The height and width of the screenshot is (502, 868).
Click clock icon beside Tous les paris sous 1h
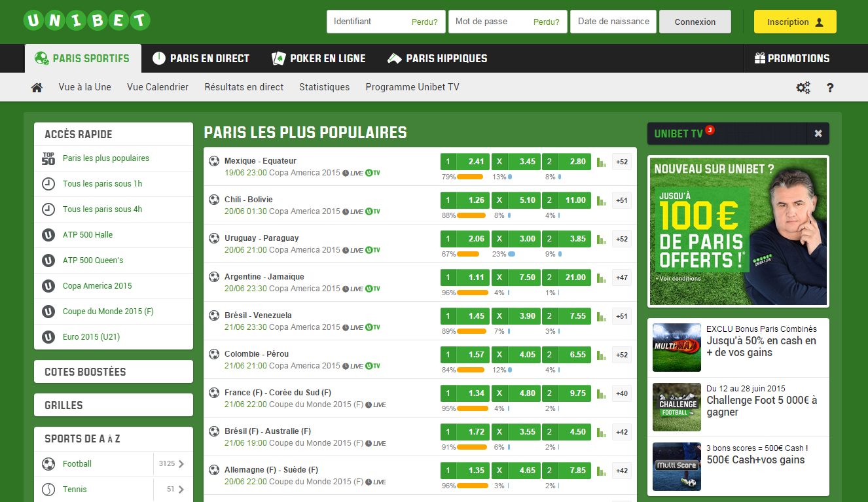click(48, 184)
